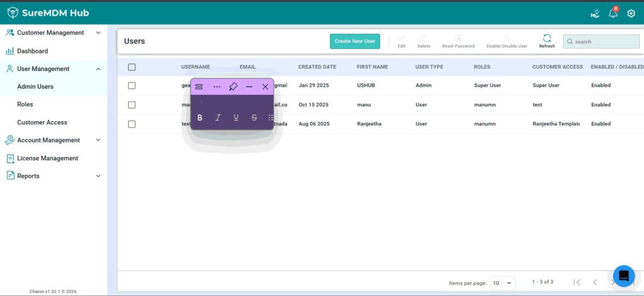Sort by the USERNAME column header
This screenshot has height=296, width=644.
[196, 67]
